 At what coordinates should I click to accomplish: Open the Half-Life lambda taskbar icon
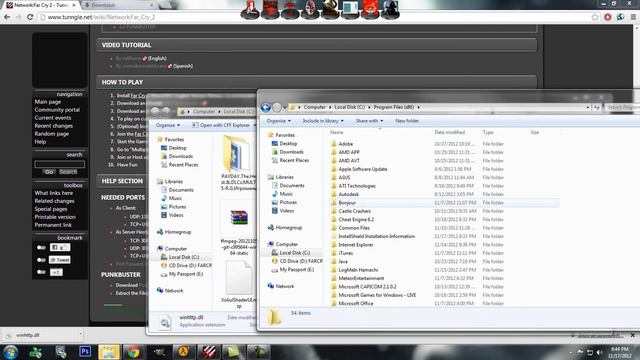[x=183, y=351]
